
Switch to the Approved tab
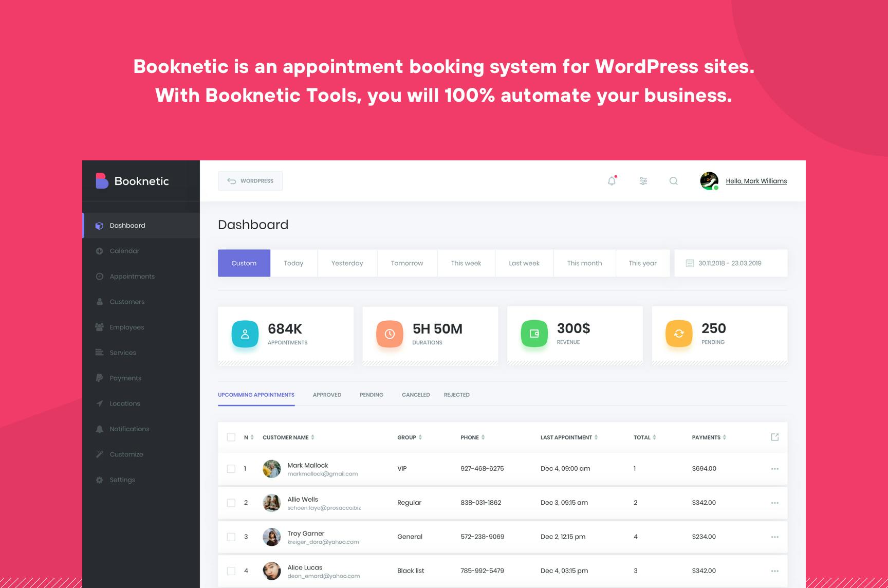click(x=327, y=395)
